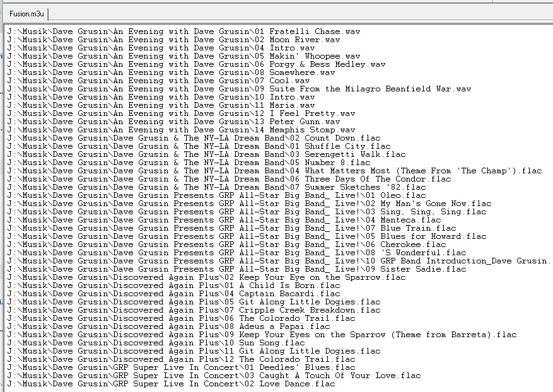Viewport: 553px width, 392px height.
Task: Click the line '07 Blue Train.flac'
Action: click(231, 228)
